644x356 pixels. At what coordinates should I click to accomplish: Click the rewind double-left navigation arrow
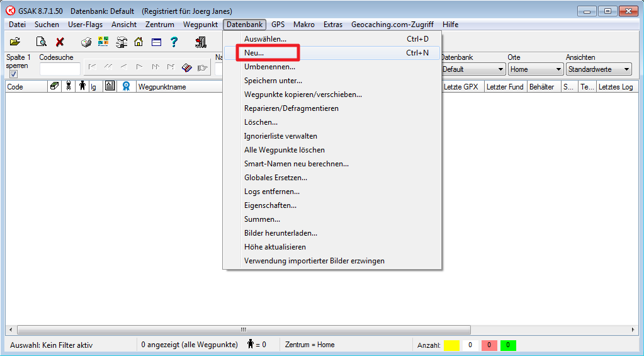(108, 67)
